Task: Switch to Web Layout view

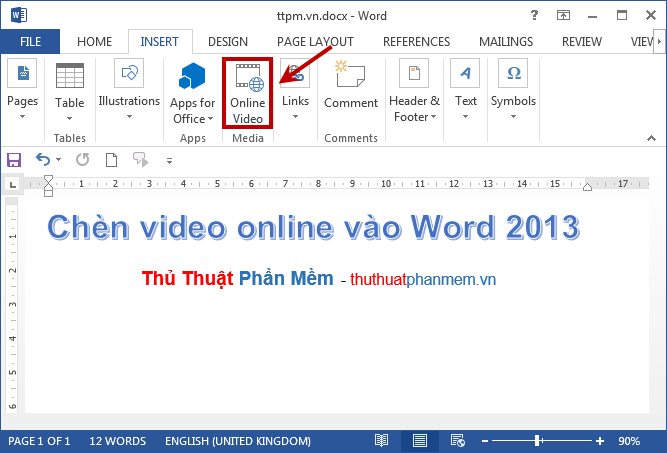Action: [458, 441]
